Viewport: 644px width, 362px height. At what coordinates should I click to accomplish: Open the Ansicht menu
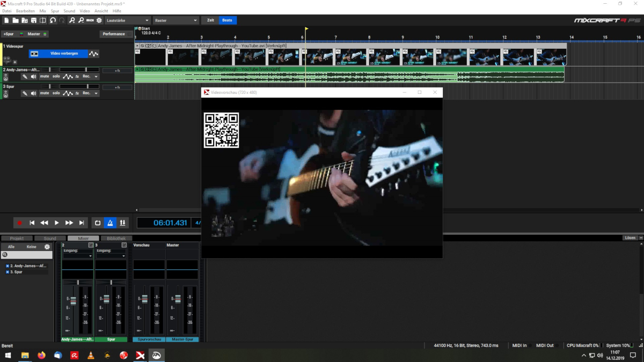[x=101, y=11]
